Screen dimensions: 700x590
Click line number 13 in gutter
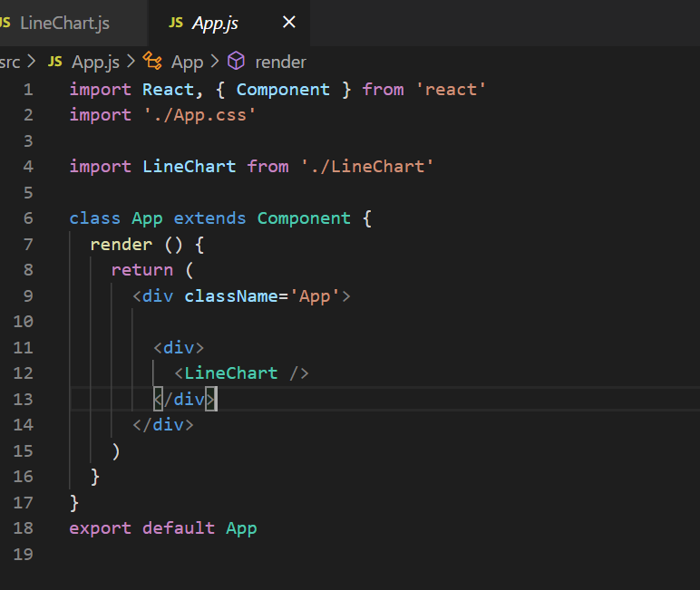tap(24, 399)
